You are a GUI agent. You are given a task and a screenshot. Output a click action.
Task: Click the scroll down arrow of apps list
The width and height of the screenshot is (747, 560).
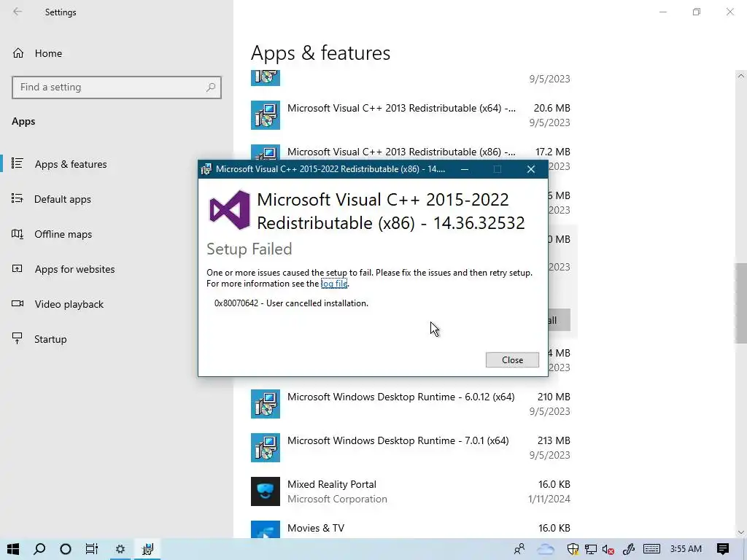click(740, 532)
